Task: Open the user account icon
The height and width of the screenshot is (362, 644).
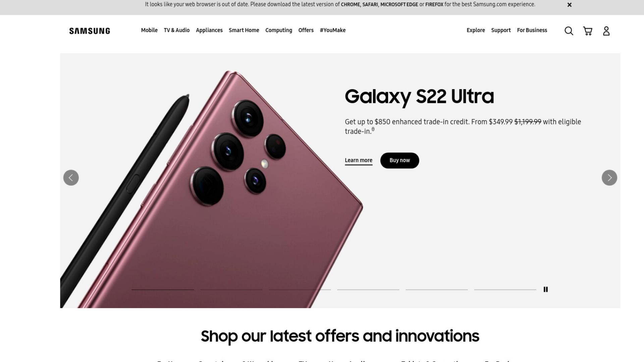Action: [x=606, y=31]
